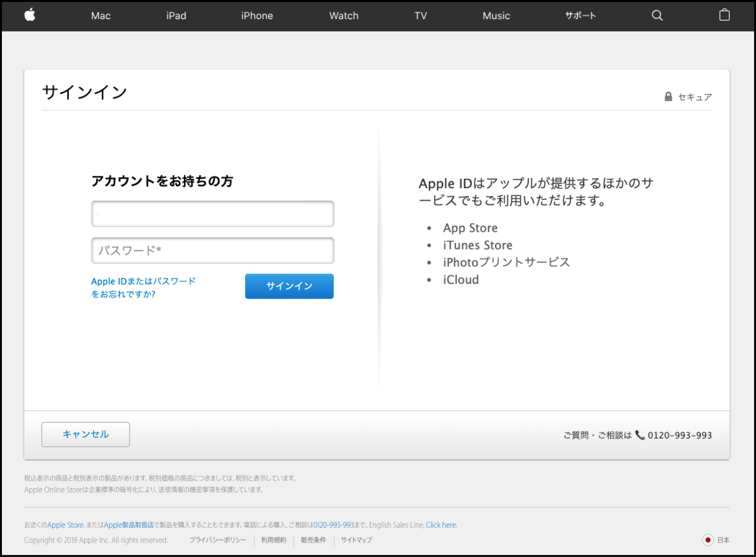The height and width of the screenshot is (557, 756).
Task: Open the search magnifier icon
Action: (x=657, y=15)
